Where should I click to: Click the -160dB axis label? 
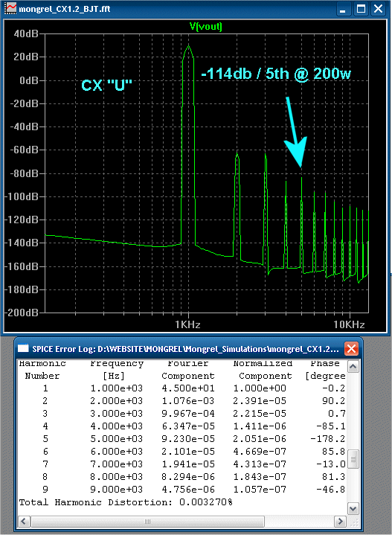coord(22,266)
